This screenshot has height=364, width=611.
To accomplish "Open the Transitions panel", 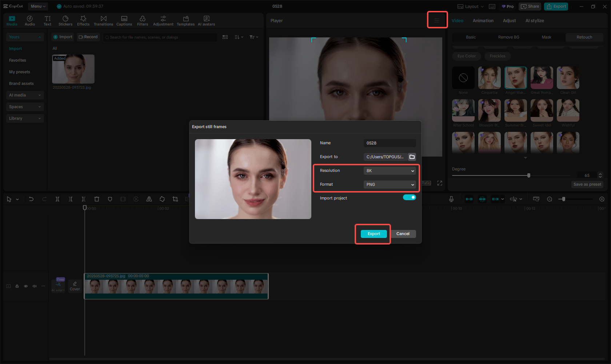I will pyautogui.click(x=103, y=21).
